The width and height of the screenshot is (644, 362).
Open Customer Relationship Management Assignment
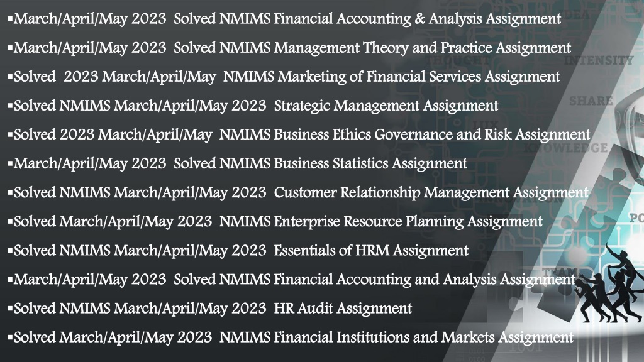(x=298, y=192)
